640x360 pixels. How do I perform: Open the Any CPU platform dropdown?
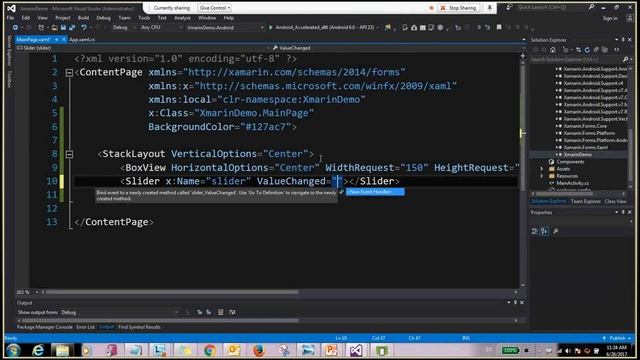(x=161, y=27)
